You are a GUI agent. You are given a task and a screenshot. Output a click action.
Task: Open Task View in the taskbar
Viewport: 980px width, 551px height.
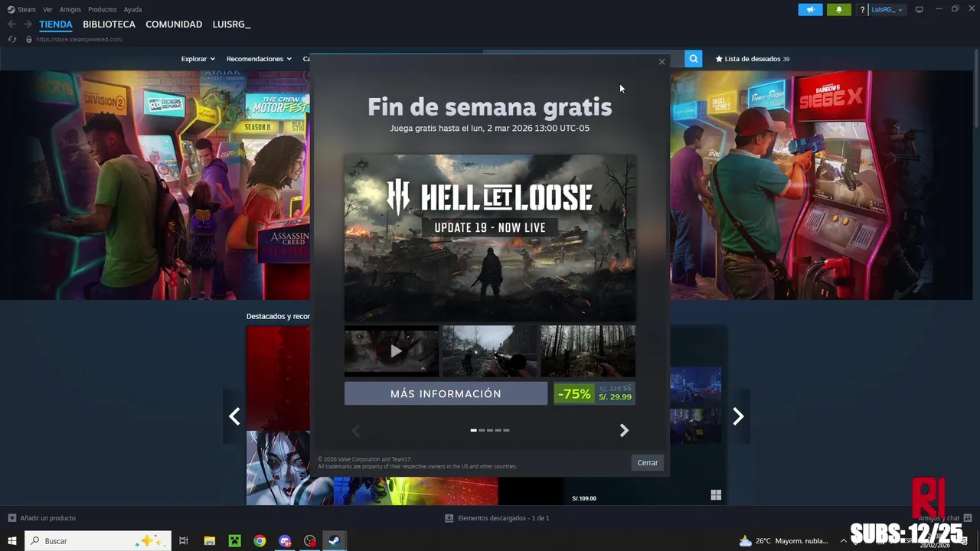[x=184, y=541]
